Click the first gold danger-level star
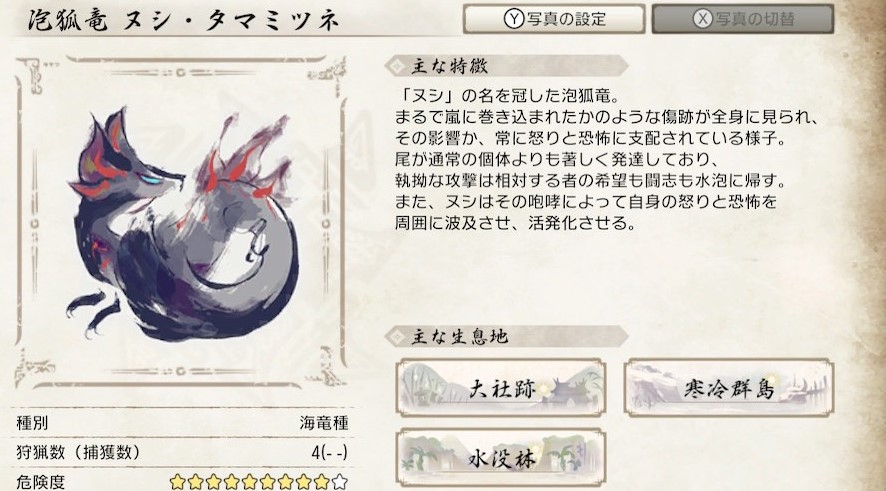 177,482
